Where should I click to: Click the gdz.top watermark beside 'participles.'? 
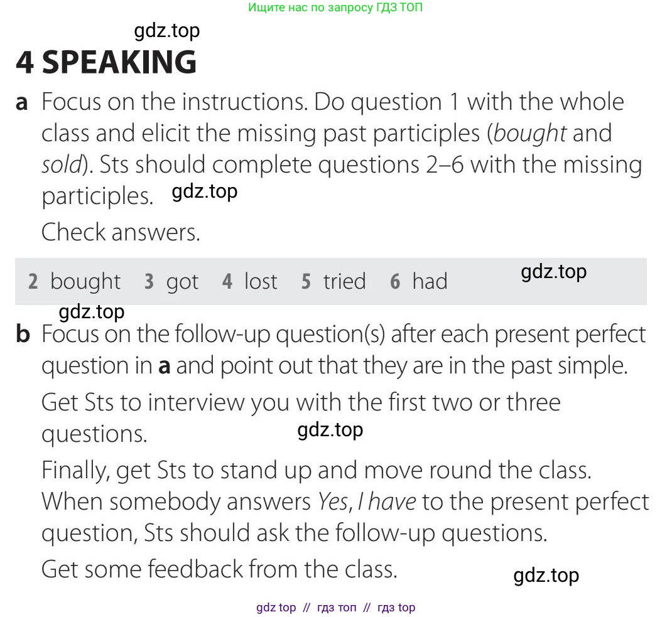pyautogui.click(x=205, y=191)
